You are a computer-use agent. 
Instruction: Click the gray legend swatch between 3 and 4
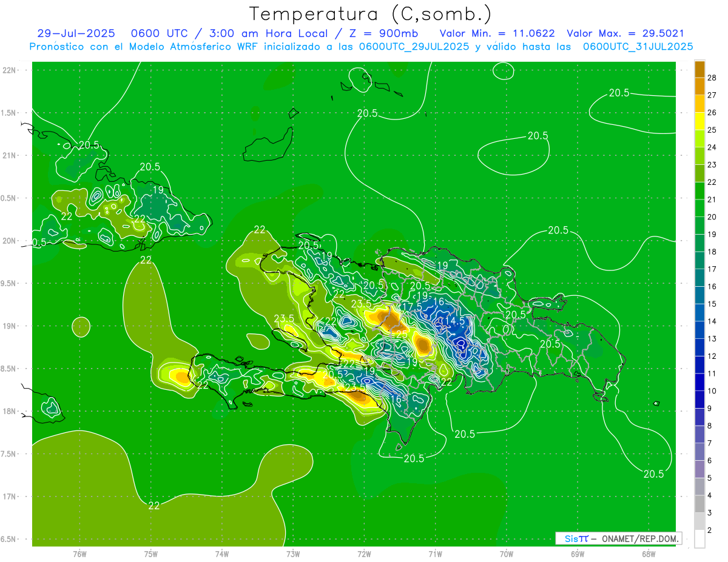[x=699, y=504]
